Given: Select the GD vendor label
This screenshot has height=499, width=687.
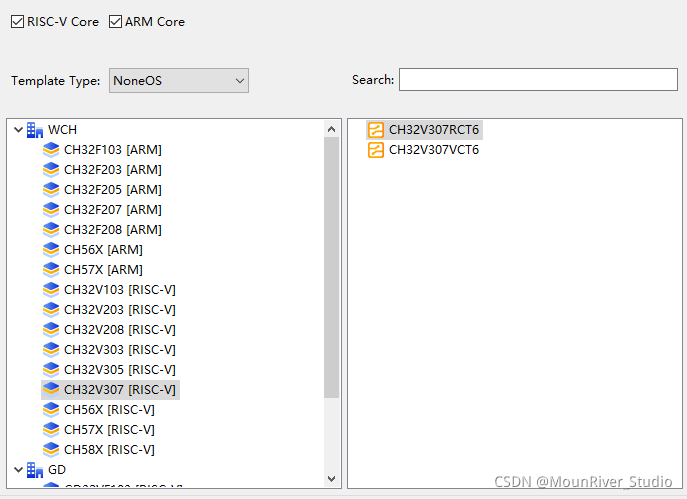Looking at the screenshot, I should (57, 470).
